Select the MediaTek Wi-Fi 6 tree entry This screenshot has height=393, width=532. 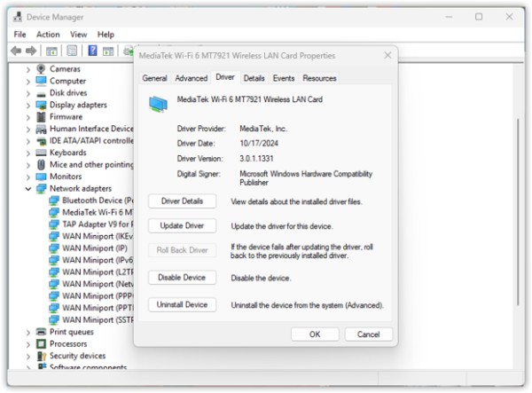click(x=90, y=212)
